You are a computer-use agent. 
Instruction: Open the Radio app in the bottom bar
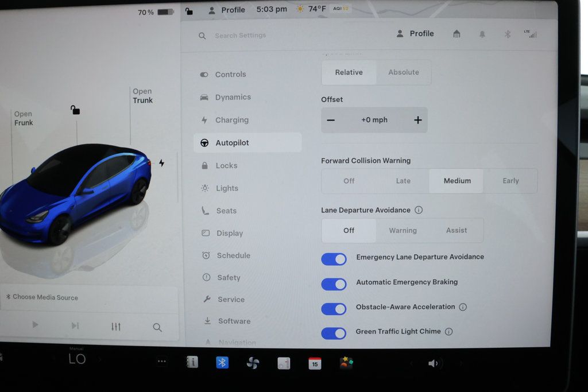[284, 363]
